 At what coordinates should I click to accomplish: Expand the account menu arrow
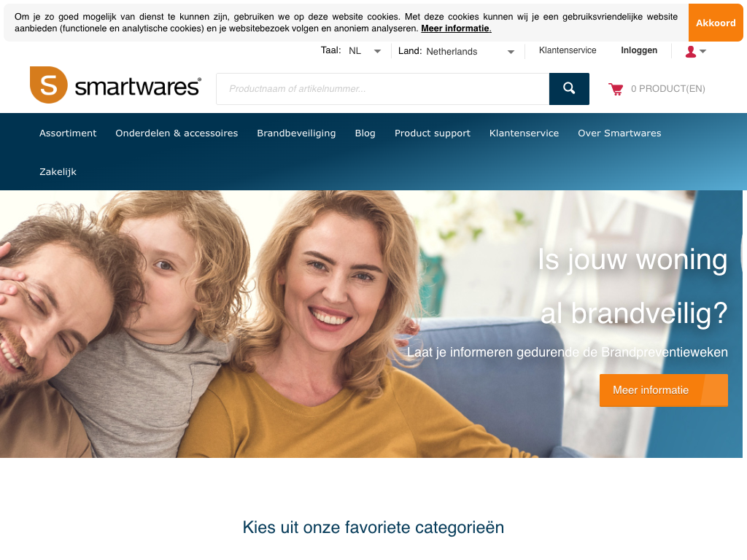[x=703, y=52]
